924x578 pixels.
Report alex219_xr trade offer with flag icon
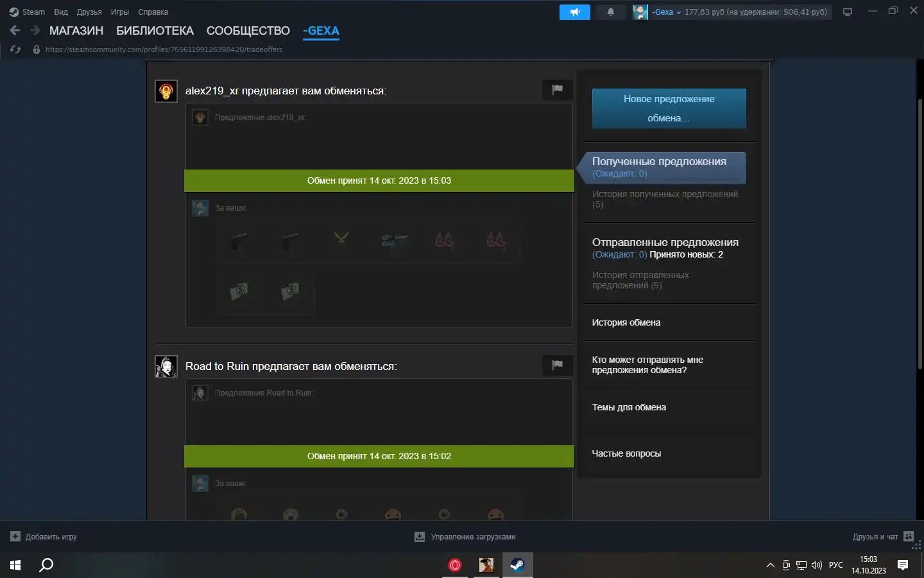(557, 90)
